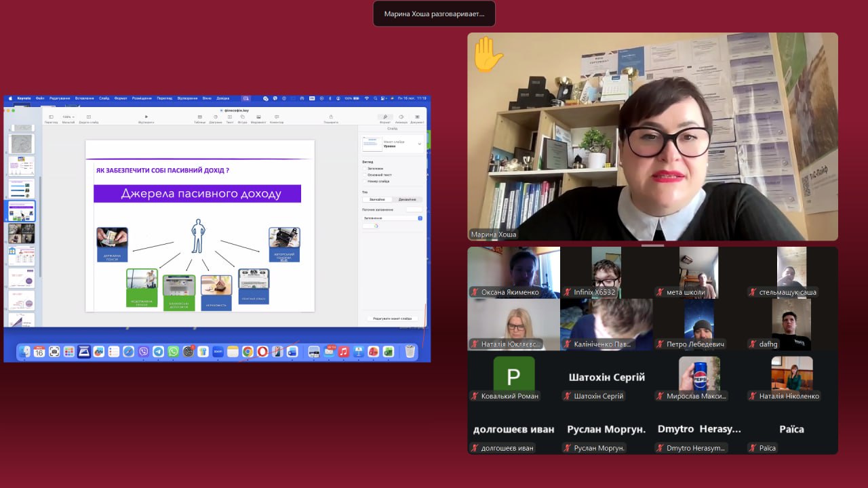The height and width of the screenshot is (488, 868).
Task: Enable the Title checkbox in slide inspector
Action: (364, 168)
